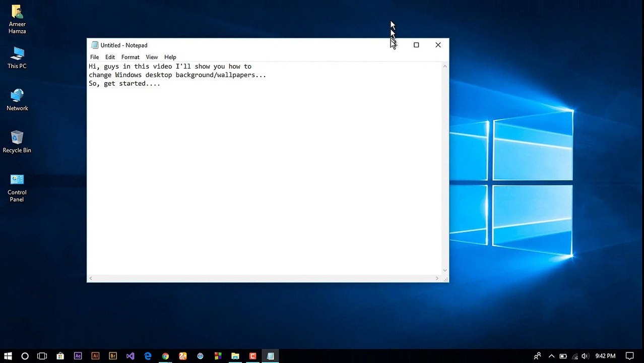The image size is (644, 363).
Task: Open Microsoft Edge from taskbar
Action: [148, 356]
